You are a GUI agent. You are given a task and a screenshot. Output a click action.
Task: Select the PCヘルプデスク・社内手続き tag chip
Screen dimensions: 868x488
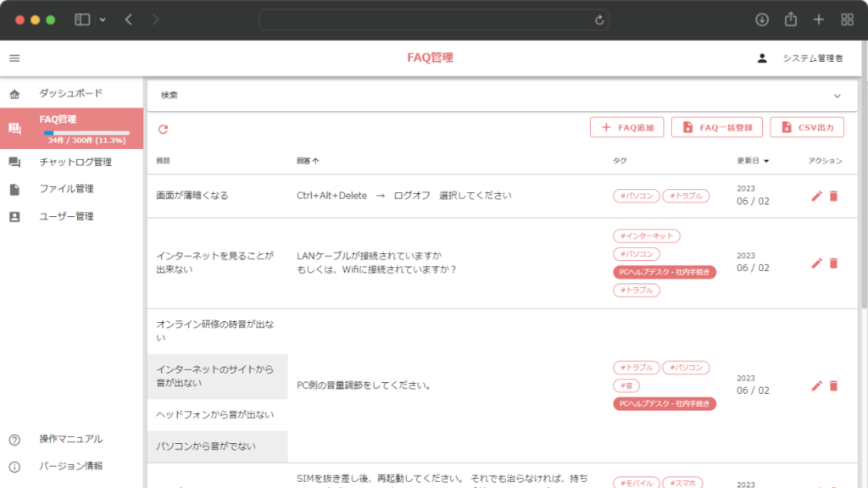664,273
